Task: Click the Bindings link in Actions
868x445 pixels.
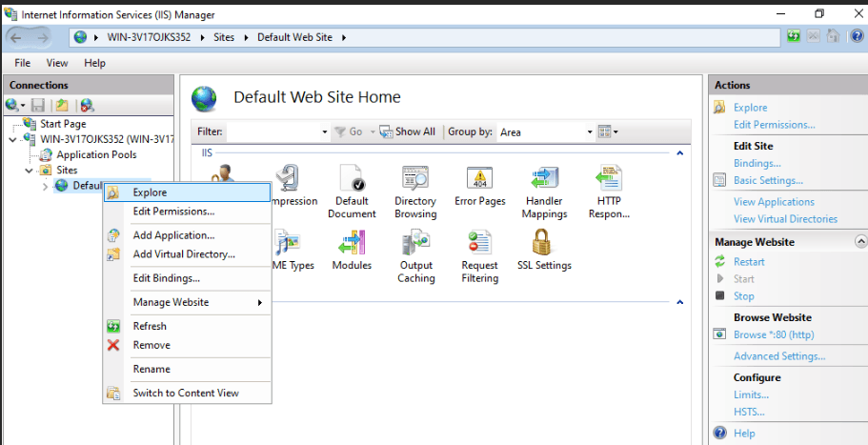Action: 757,163
